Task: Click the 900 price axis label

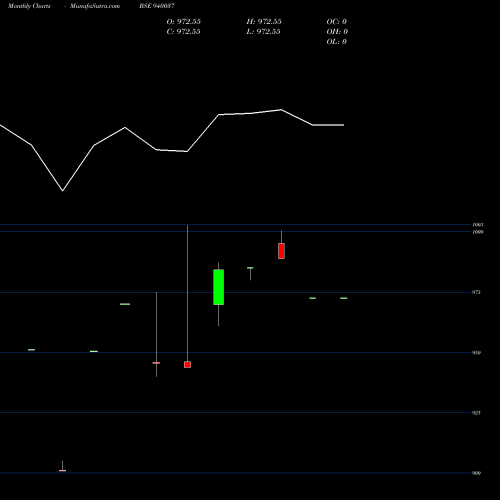Action: point(476,473)
